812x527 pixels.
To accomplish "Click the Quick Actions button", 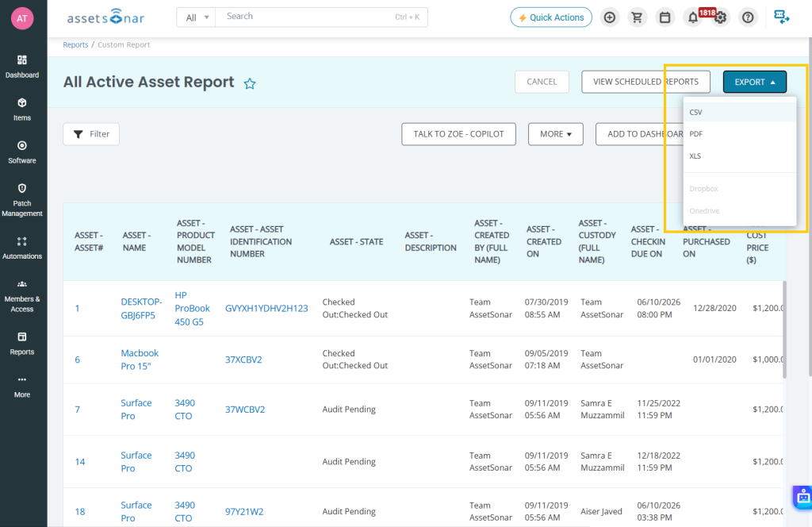I will (x=551, y=17).
